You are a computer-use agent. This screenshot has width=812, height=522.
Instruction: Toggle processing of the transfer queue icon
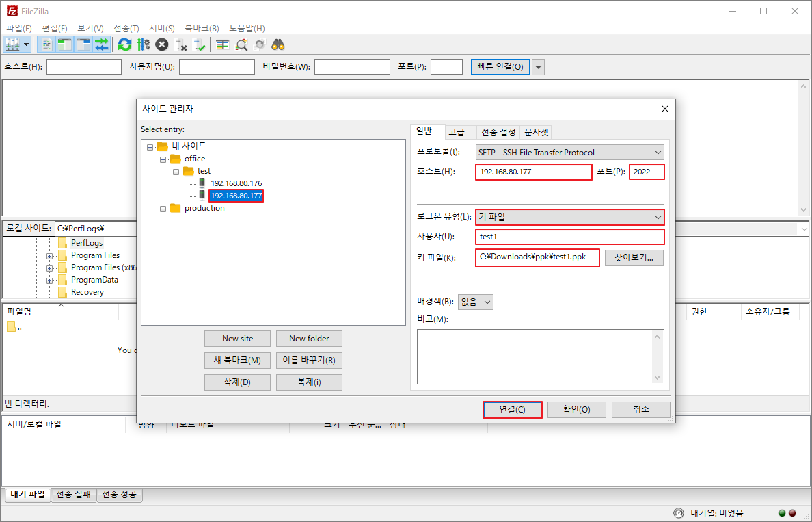(x=144, y=44)
